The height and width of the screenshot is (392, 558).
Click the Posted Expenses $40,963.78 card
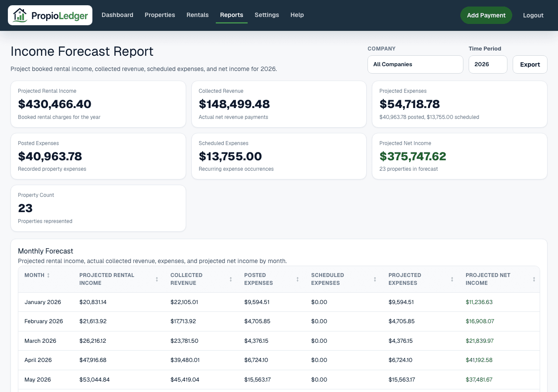(x=98, y=156)
